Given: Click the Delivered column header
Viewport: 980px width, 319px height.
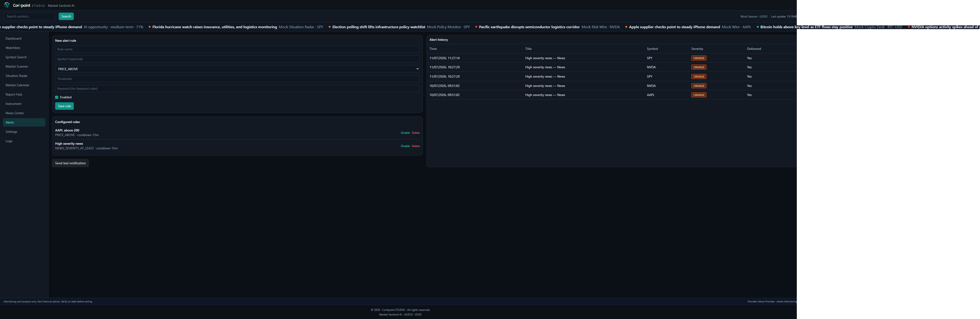Looking at the screenshot, I should (754, 49).
